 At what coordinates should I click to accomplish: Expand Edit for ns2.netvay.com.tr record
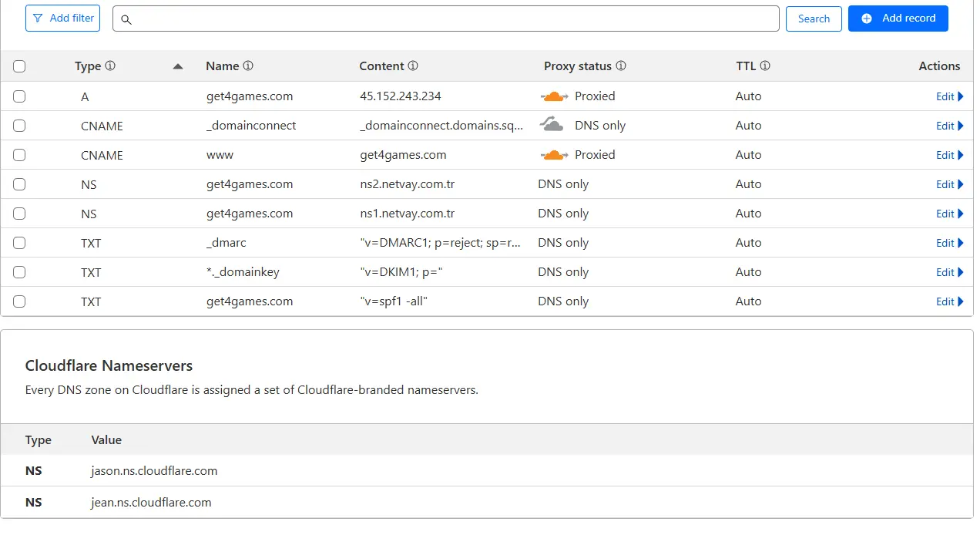click(950, 184)
